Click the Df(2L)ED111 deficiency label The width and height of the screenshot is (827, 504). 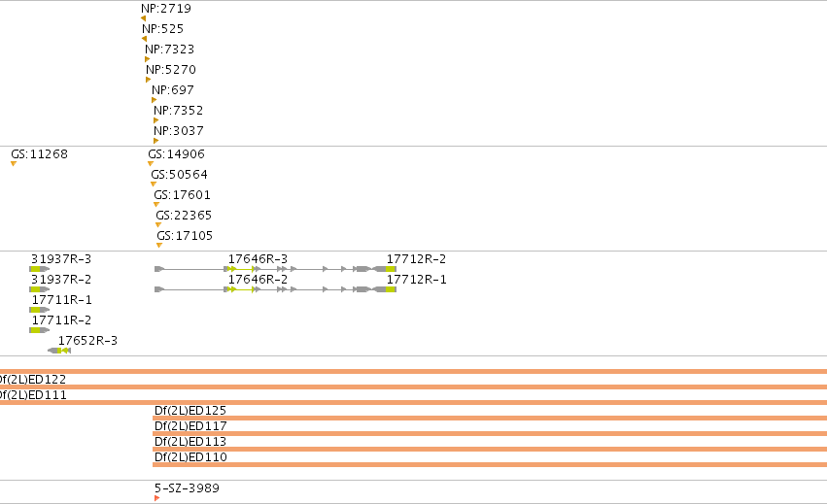coord(33,395)
